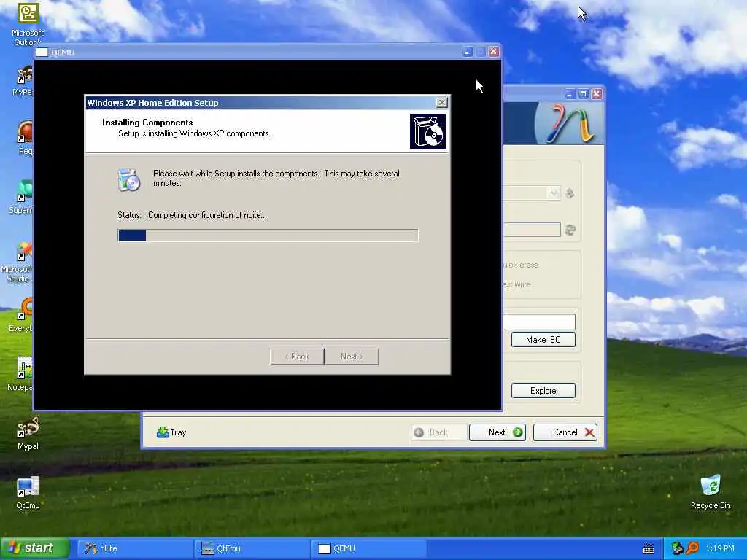Viewport: 747px width, 560px height.
Task: Click the device icon beside nLite dropdown
Action: point(570,192)
